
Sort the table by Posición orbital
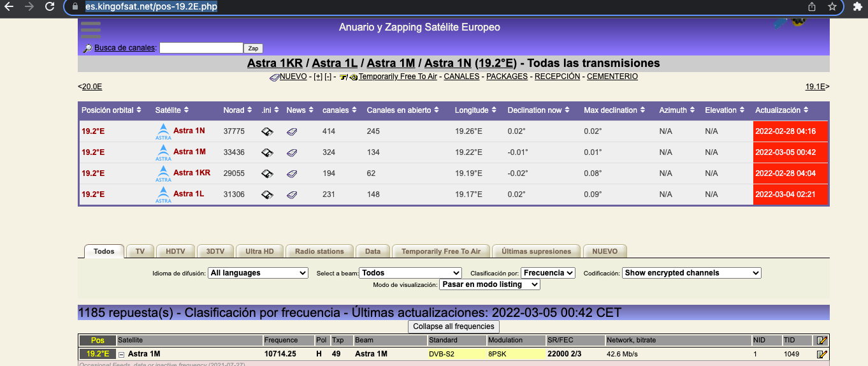(x=111, y=110)
